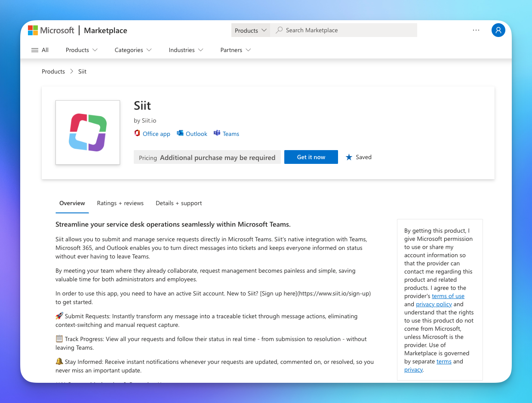Click the Outlook icon

180,133
